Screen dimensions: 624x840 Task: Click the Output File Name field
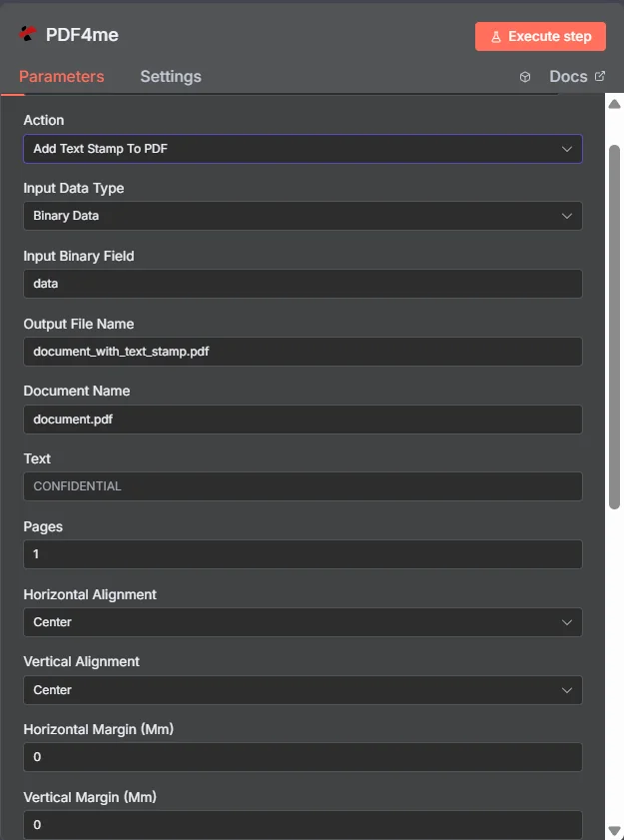click(303, 352)
